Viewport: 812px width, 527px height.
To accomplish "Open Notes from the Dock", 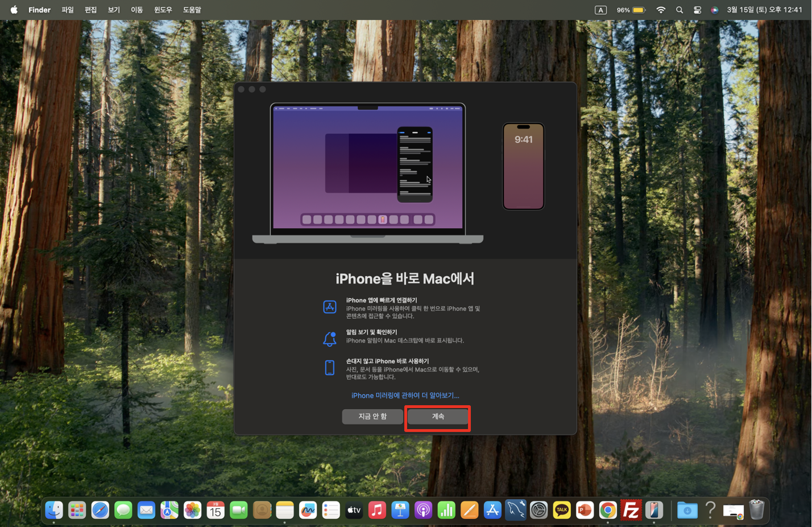I will (x=285, y=510).
